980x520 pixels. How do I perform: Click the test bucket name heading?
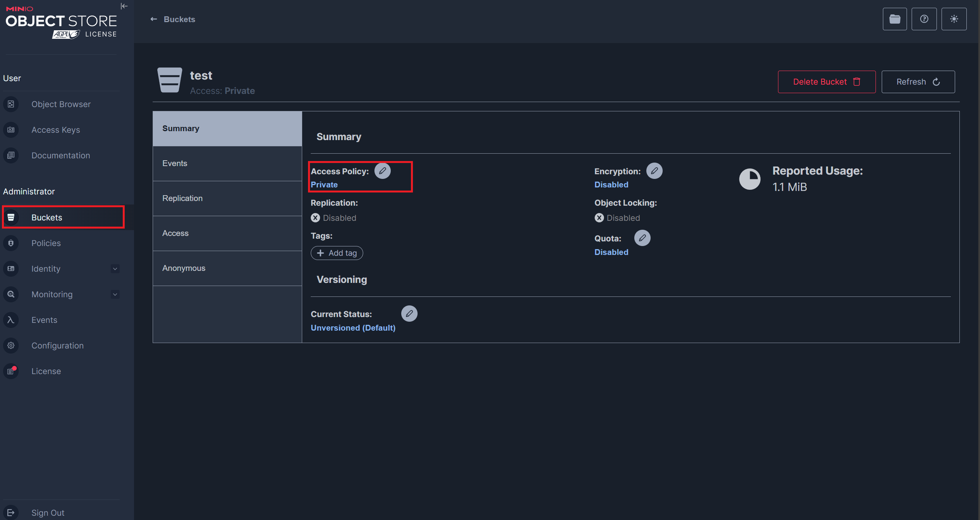[201, 75]
